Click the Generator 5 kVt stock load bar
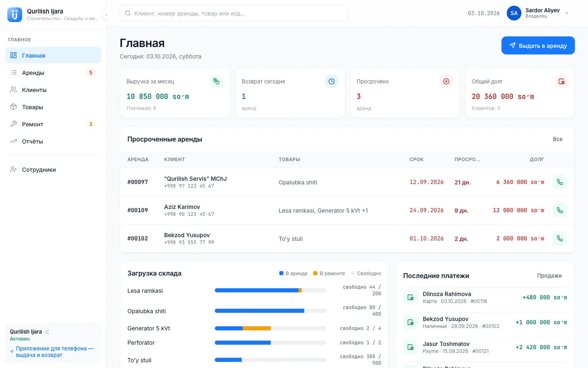588x368 pixels. [x=270, y=328]
